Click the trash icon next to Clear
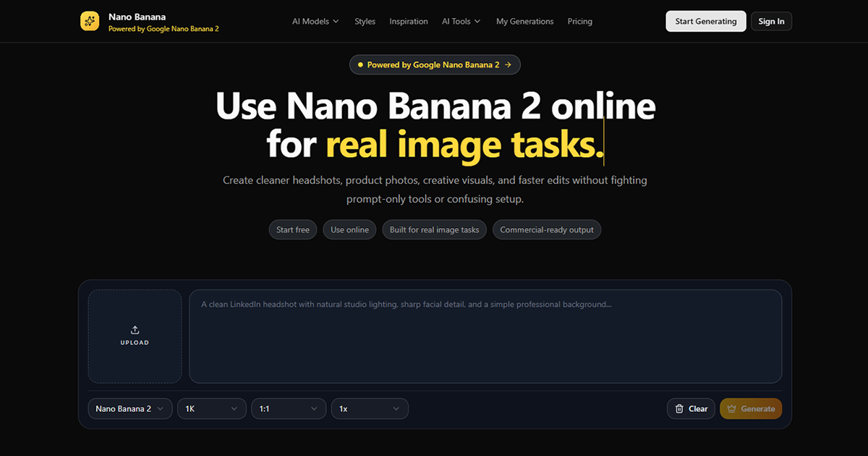Image resolution: width=868 pixels, height=456 pixels. point(681,408)
